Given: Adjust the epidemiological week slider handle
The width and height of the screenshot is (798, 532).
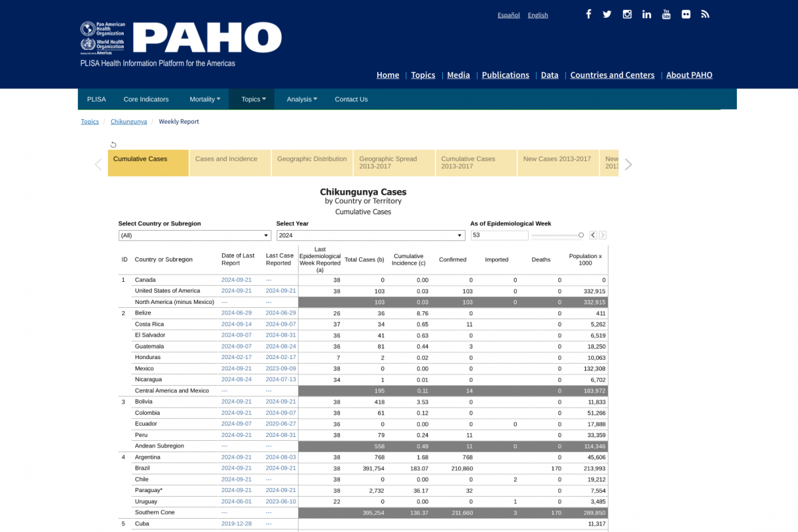Looking at the screenshot, I should [x=581, y=235].
